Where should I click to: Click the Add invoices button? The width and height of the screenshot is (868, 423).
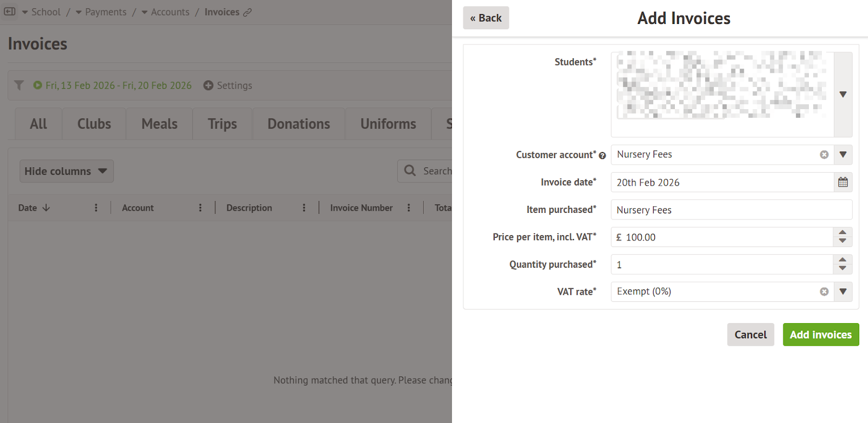820,334
